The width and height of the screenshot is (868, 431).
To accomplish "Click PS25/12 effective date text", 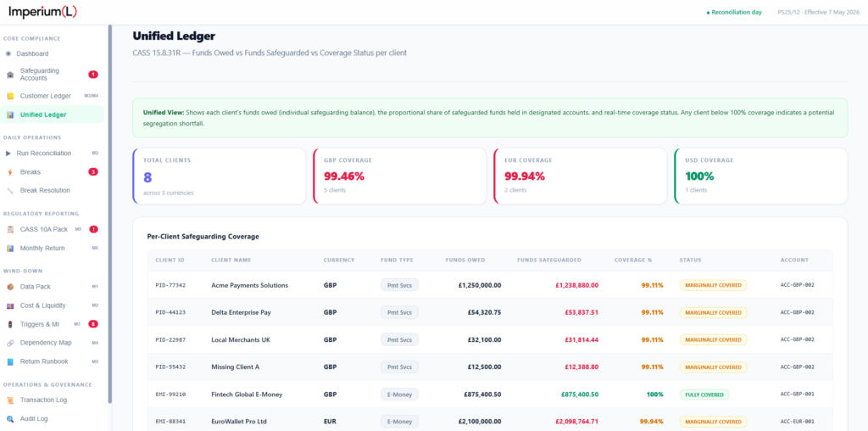I will [819, 12].
